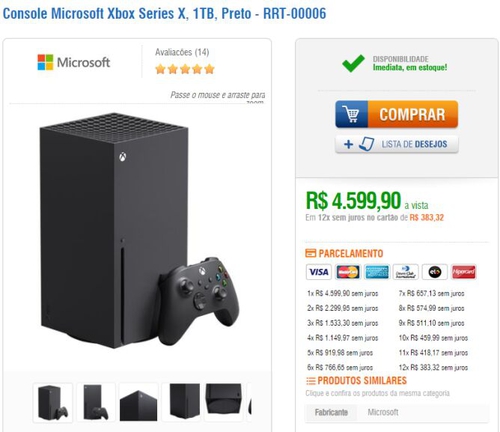Click the Microsoft brand logo
The height and width of the screenshot is (432, 500).
pyautogui.click(x=74, y=62)
